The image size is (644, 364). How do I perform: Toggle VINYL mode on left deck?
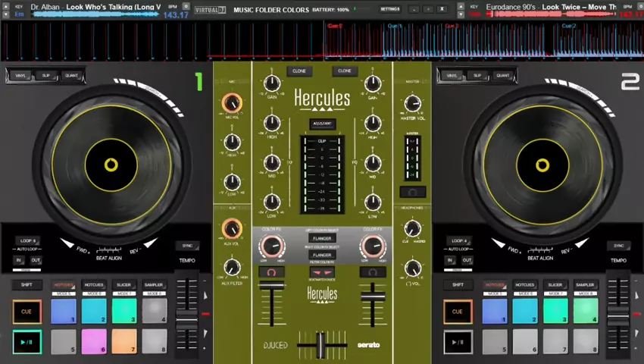point(21,76)
